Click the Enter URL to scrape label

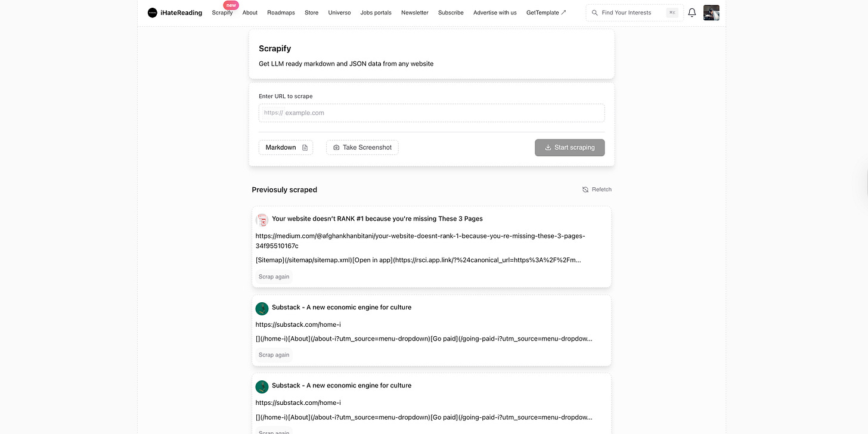(286, 96)
